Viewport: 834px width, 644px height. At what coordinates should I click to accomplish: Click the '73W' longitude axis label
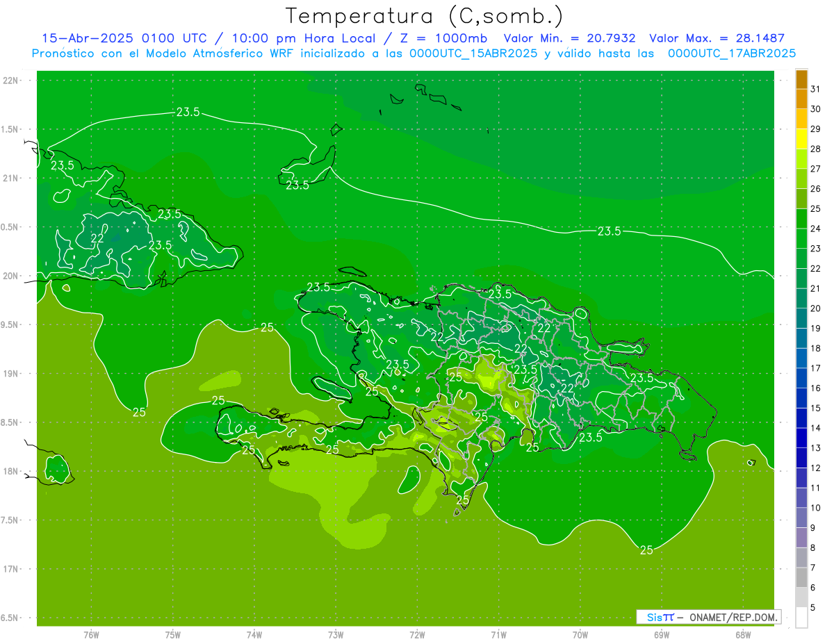point(336,635)
